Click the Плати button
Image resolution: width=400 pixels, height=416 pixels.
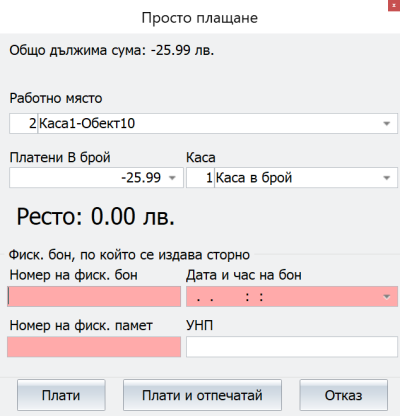[x=61, y=395]
